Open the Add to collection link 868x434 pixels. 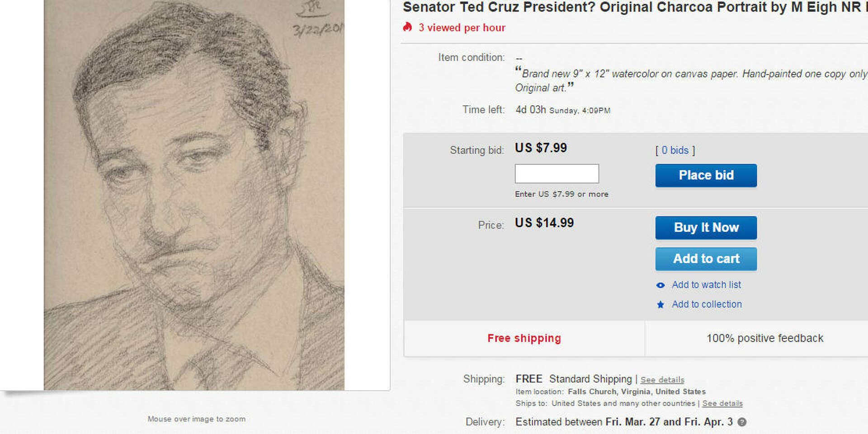(x=707, y=304)
